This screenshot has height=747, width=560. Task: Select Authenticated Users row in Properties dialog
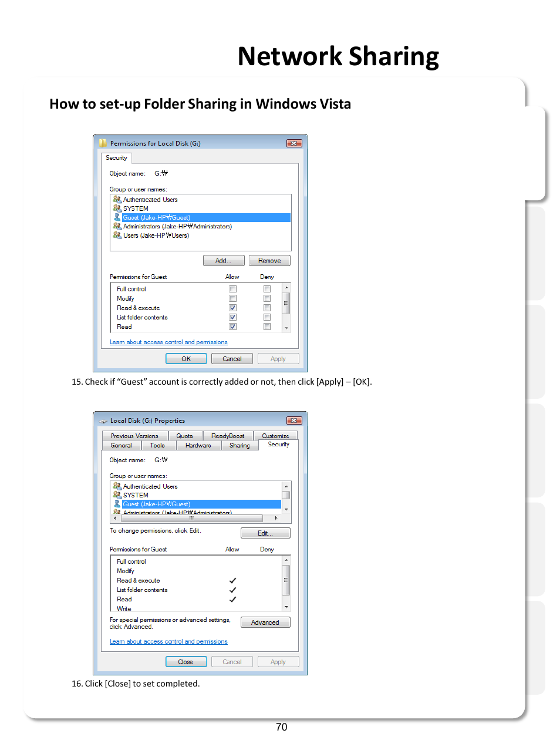[x=197, y=486]
